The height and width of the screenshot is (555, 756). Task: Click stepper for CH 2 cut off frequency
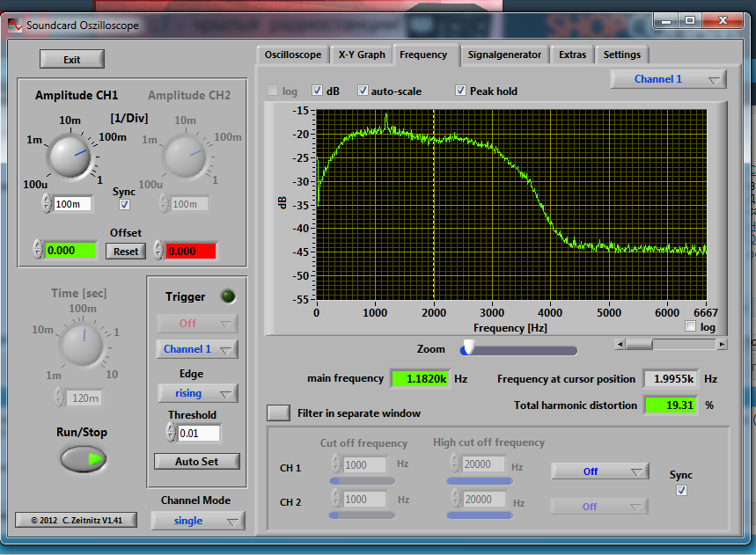point(336,498)
